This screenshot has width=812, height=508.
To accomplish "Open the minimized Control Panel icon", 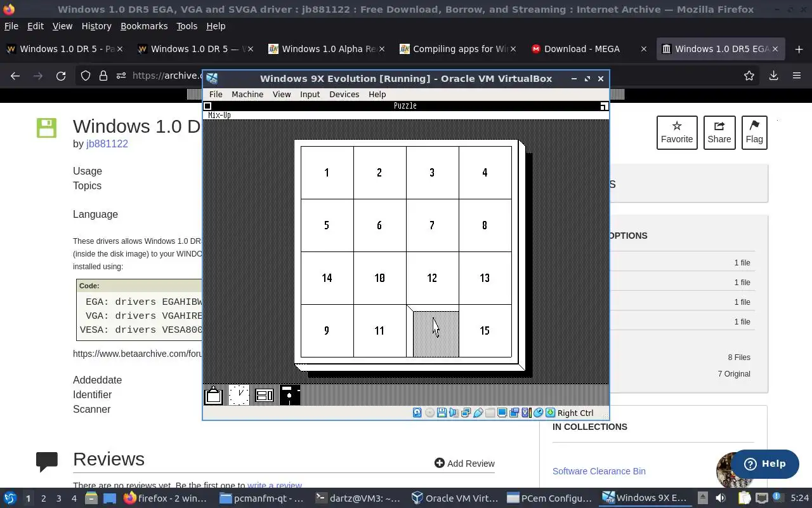I will [x=264, y=396].
